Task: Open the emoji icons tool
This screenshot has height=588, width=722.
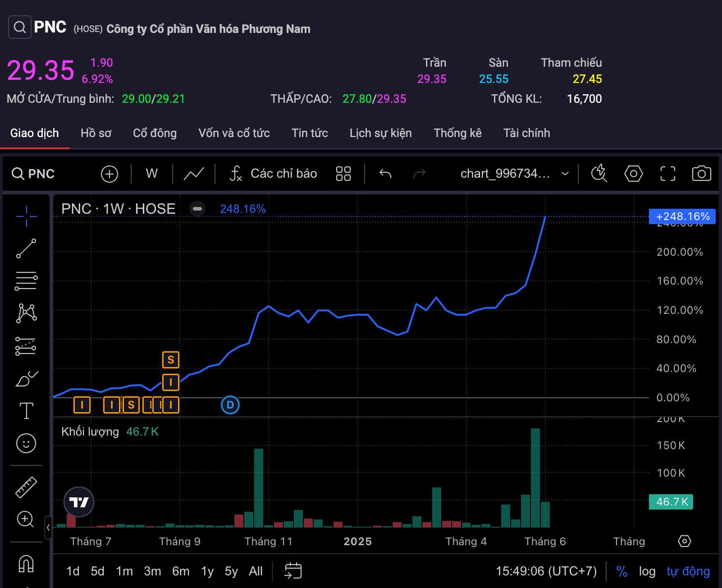Action: [x=26, y=443]
